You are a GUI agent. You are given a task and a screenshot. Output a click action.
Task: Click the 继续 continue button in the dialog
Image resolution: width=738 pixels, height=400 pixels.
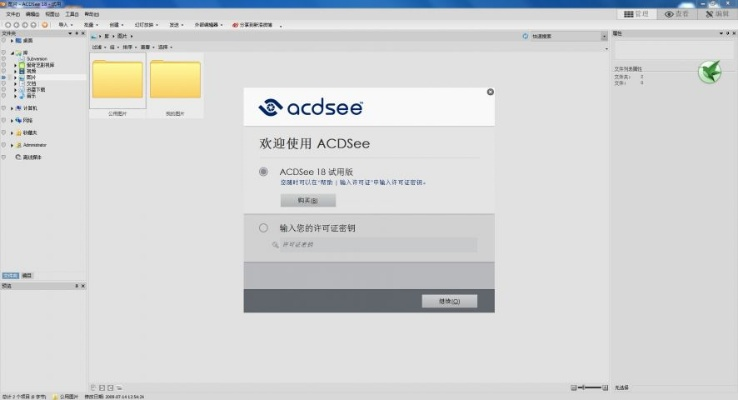[x=449, y=301]
